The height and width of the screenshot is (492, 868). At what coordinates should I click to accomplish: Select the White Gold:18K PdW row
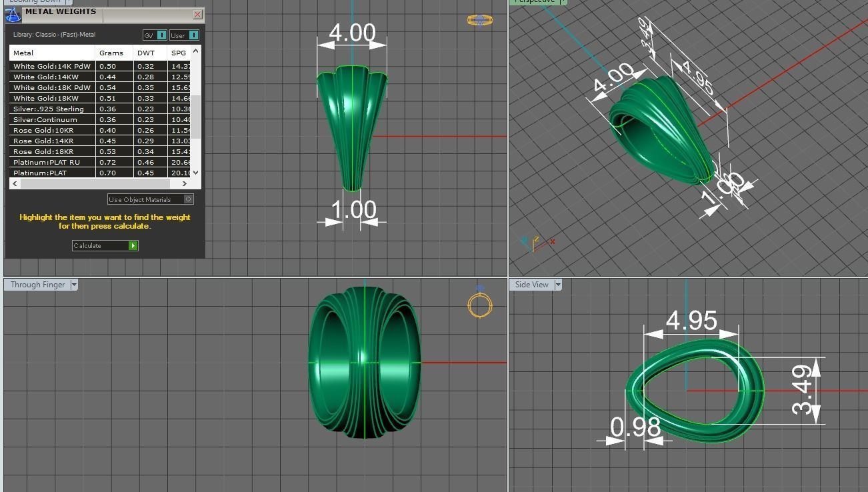pyautogui.click(x=100, y=87)
